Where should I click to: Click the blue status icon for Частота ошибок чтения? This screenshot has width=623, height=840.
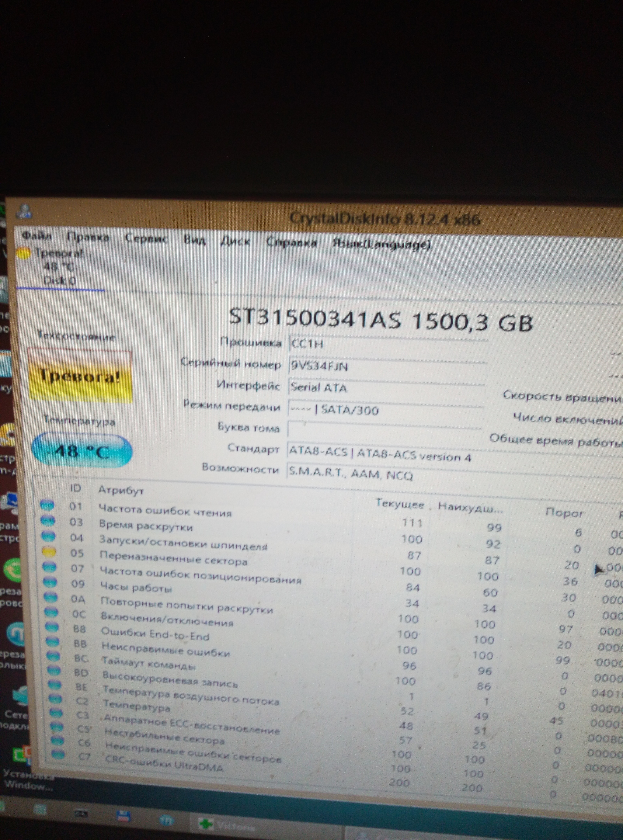47,505
